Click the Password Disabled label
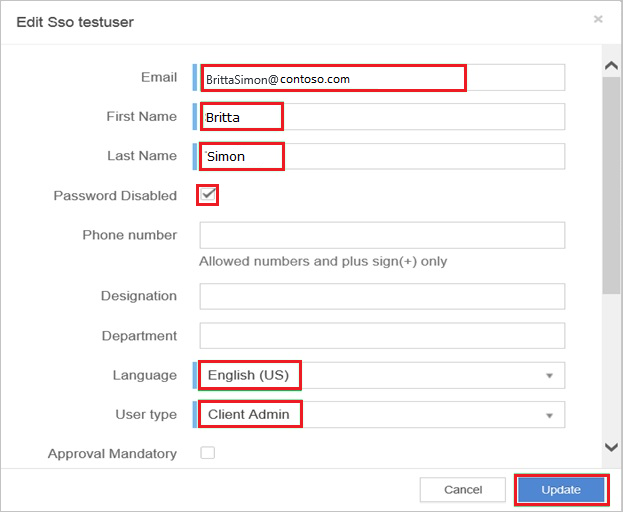The width and height of the screenshot is (623, 512). point(115,196)
